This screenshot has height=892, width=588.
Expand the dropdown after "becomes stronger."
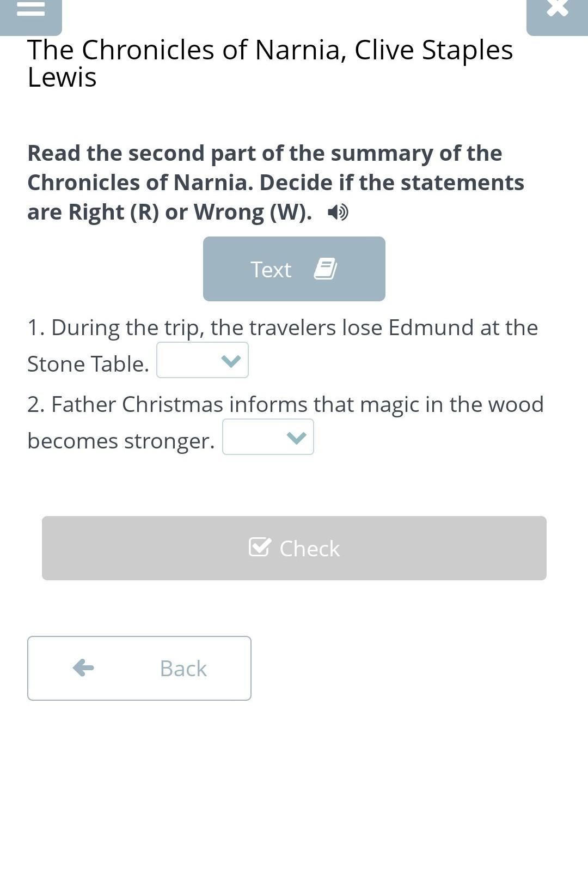(x=267, y=437)
